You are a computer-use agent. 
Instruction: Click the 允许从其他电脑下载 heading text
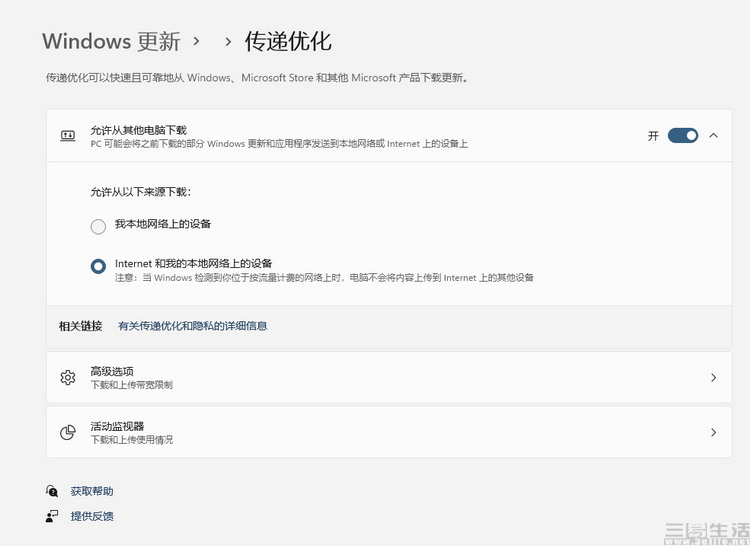tap(139, 130)
